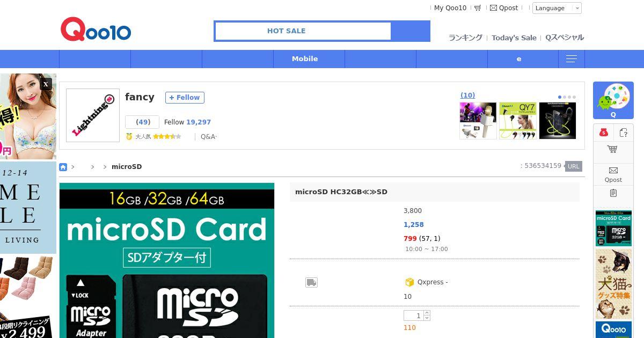Open Qpost from the top bar
Screen dimensions: 644x338
coord(504,8)
